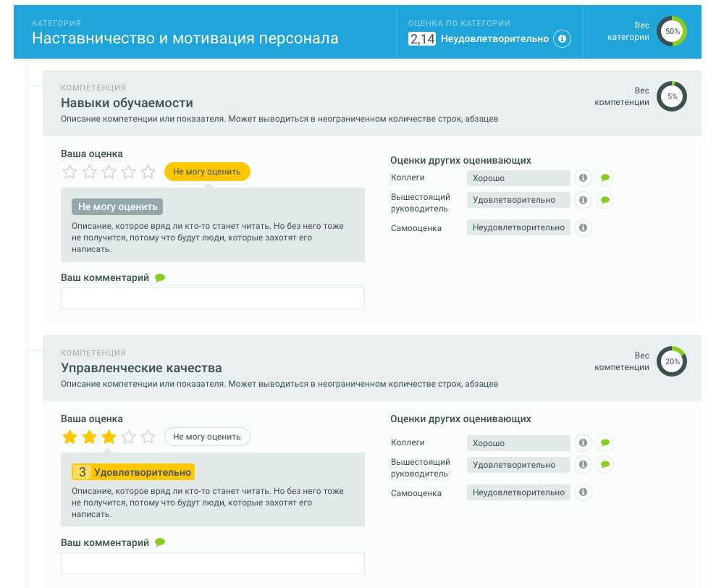
Task: Click competency heading Навыки обучаемости
Action: click(x=127, y=103)
